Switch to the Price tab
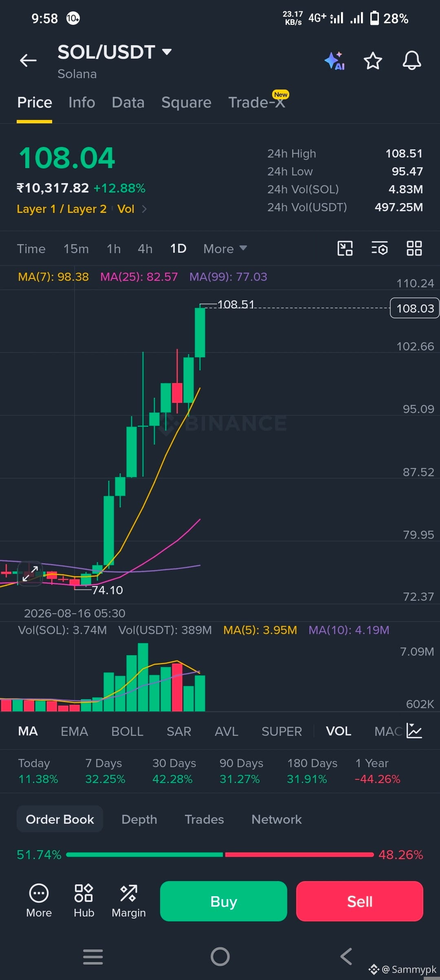 35,103
